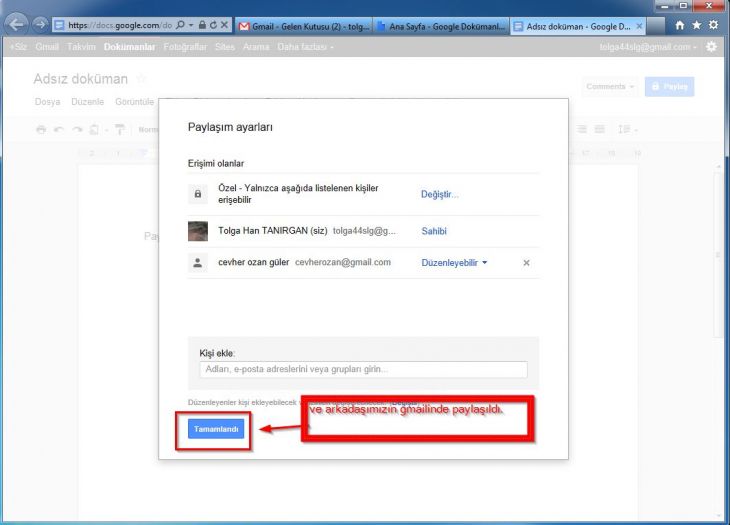Open the tolga44slg@gmail.com account dropdown
Viewport: 730px width, 525px height.
tap(648, 47)
